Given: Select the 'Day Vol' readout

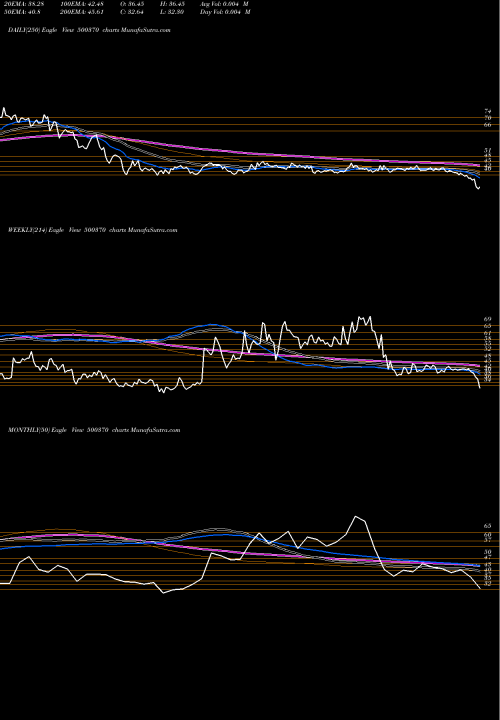Looking at the screenshot, I should click(225, 12).
